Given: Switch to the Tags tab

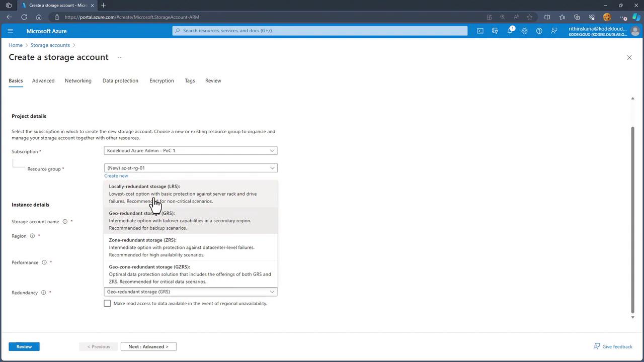Looking at the screenshot, I should [x=190, y=80].
